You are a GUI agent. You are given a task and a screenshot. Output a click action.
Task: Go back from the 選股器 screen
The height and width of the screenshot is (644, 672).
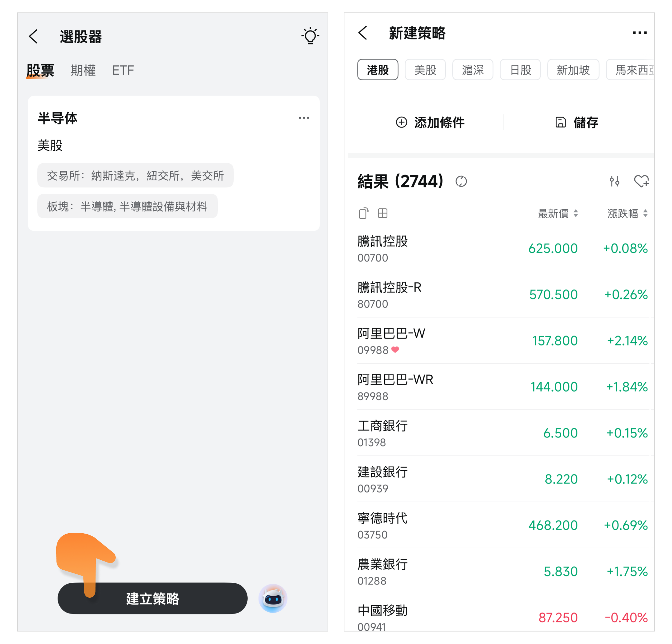(33, 36)
